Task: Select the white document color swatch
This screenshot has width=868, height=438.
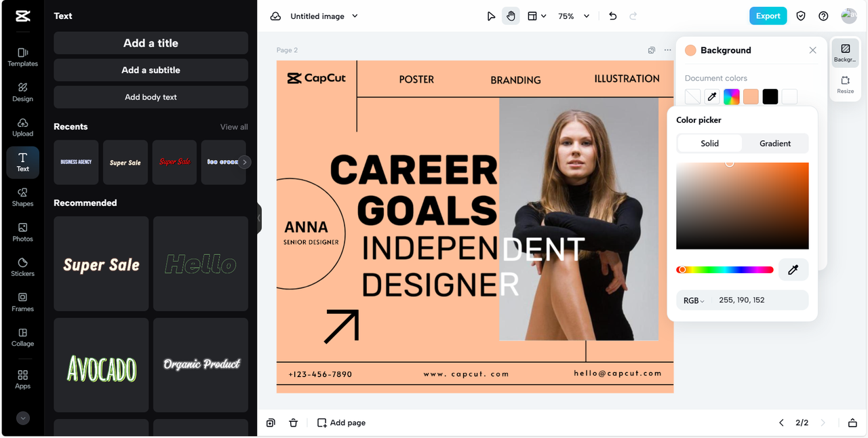Action: [x=789, y=97]
